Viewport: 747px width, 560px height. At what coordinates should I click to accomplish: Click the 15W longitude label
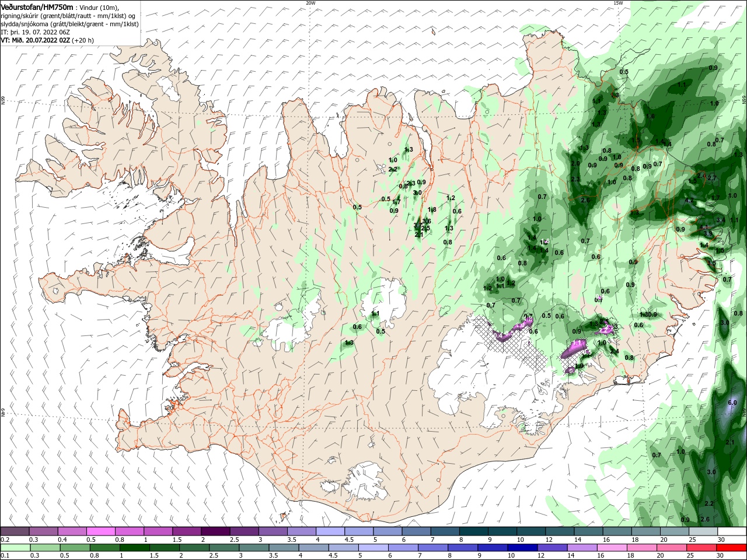point(618,2)
